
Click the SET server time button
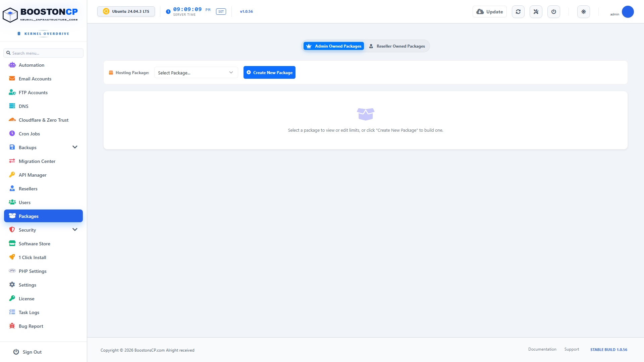(221, 12)
